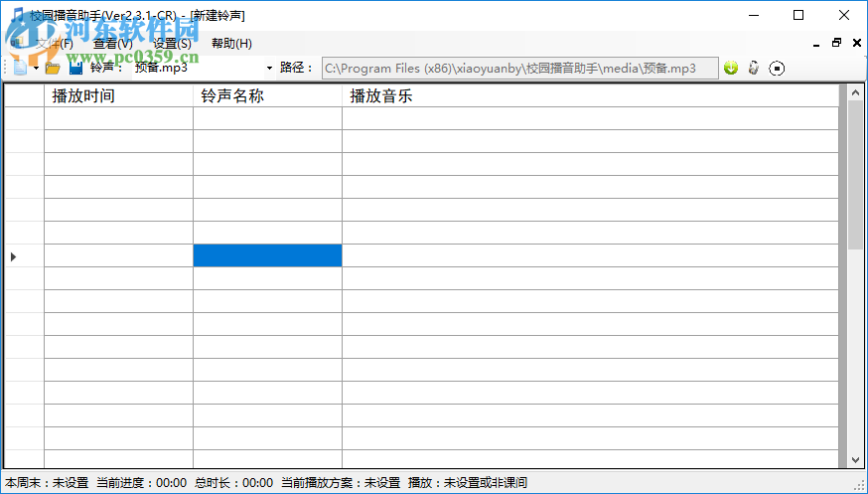The height and width of the screenshot is (494, 868).
Task: Click the 当前进度：00:00 status text
Action: 142,483
